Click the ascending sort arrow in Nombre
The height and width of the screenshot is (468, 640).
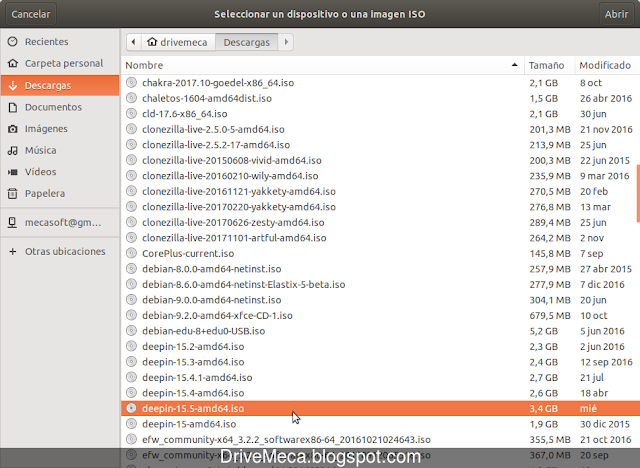coord(514,65)
